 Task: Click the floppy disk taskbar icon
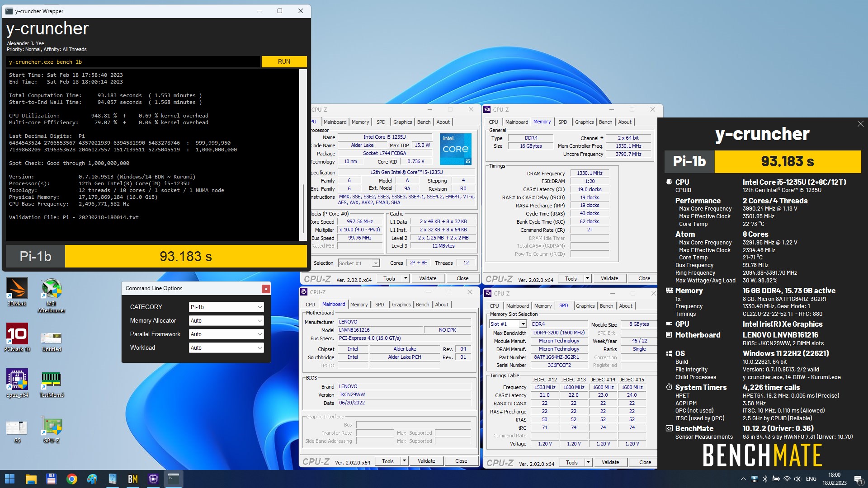click(51, 479)
